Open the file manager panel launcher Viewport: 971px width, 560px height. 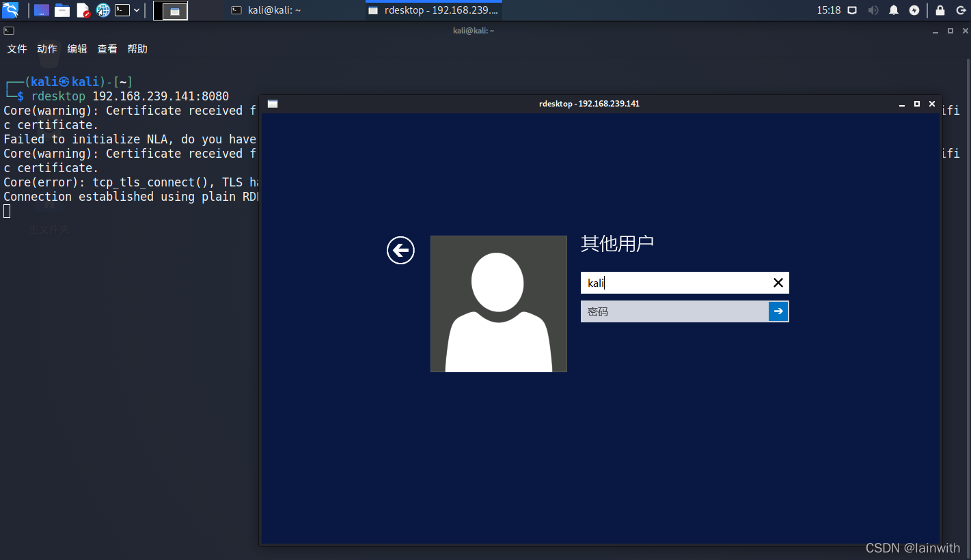coord(62,10)
